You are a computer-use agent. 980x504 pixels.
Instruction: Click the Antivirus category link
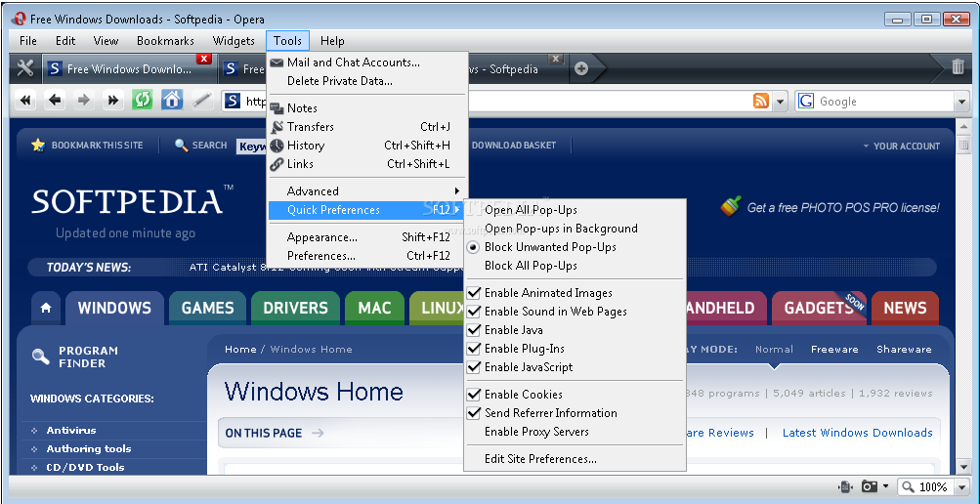71,431
